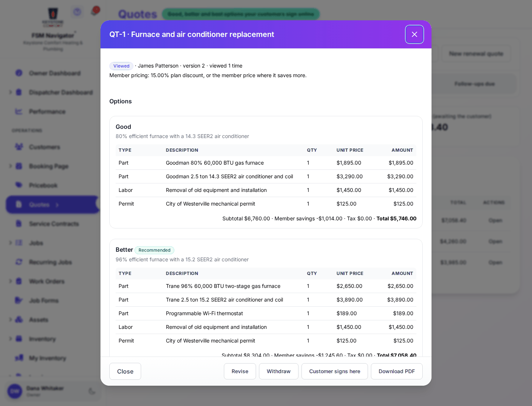Click New renewal quote button behind dialog
Image resolution: width=532 pixels, height=406 pixels.
click(x=476, y=54)
